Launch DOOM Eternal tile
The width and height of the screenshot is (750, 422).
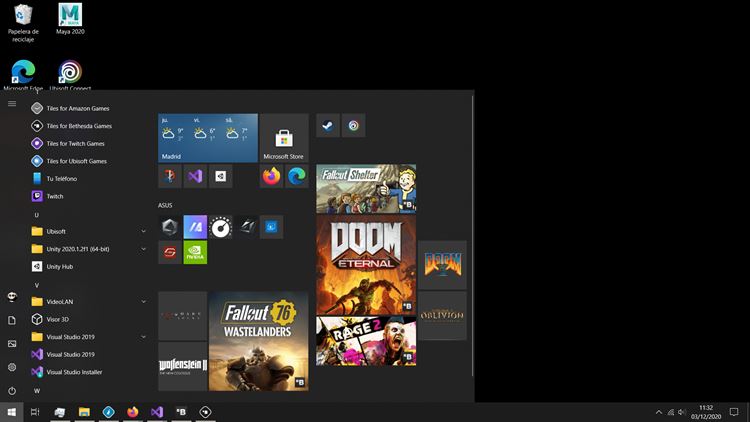click(366, 265)
